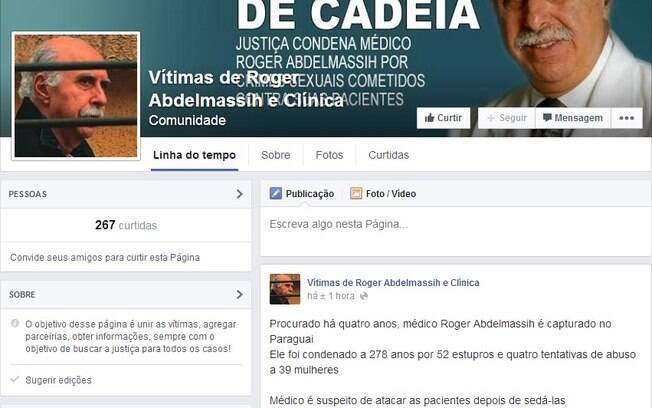Select the Curtidas tab
The width and height of the screenshot is (652, 408).
(x=389, y=155)
